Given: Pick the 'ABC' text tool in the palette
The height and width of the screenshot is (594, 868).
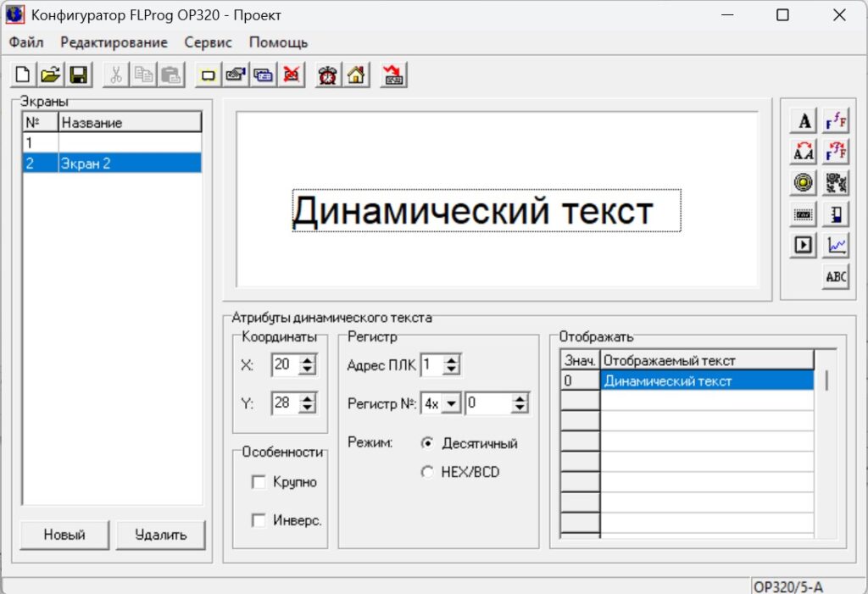Looking at the screenshot, I should coord(837,277).
